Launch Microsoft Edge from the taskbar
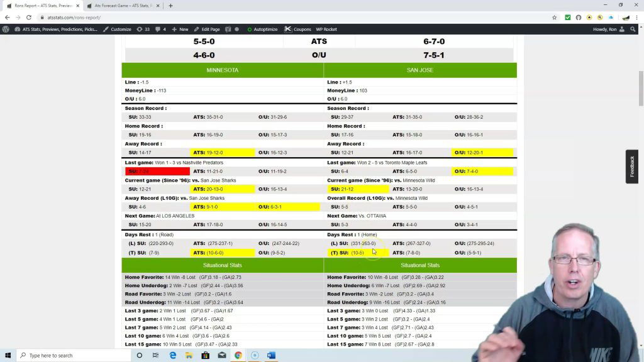 click(172, 356)
